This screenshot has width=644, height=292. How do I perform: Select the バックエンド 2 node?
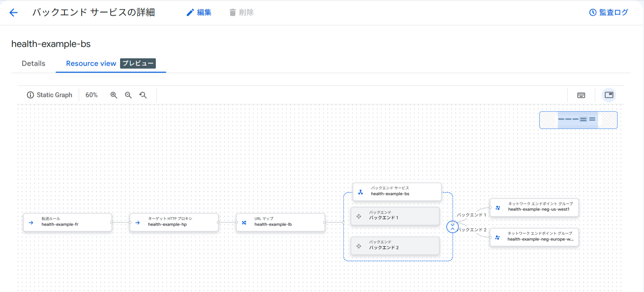pyautogui.click(x=395, y=246)
